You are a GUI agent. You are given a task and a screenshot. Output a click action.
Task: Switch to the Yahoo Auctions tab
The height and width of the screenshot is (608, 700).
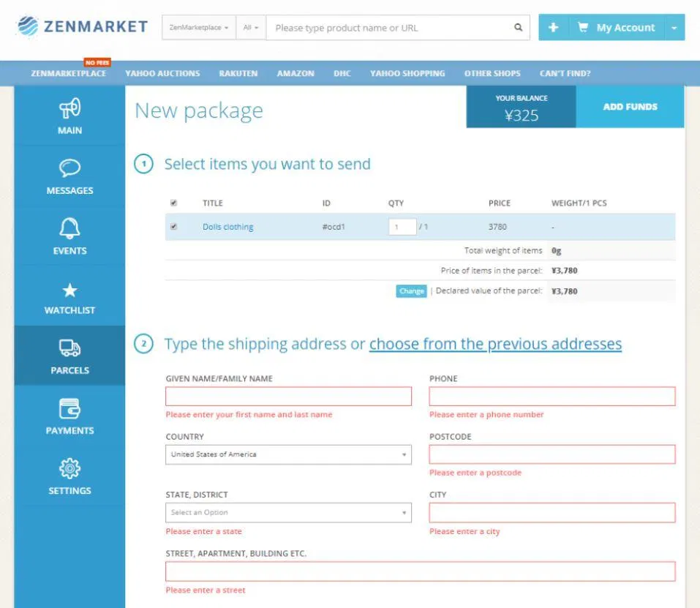[x=162, y=73]
